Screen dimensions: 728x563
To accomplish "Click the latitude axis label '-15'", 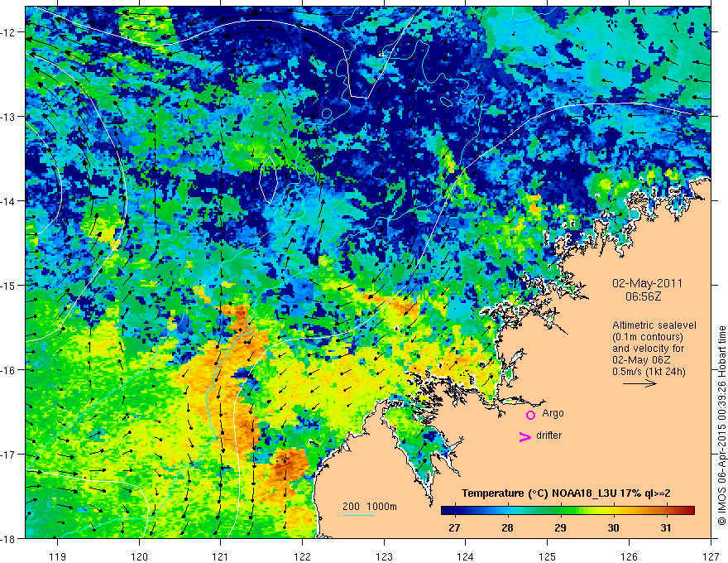I will [x=9, y=285].
